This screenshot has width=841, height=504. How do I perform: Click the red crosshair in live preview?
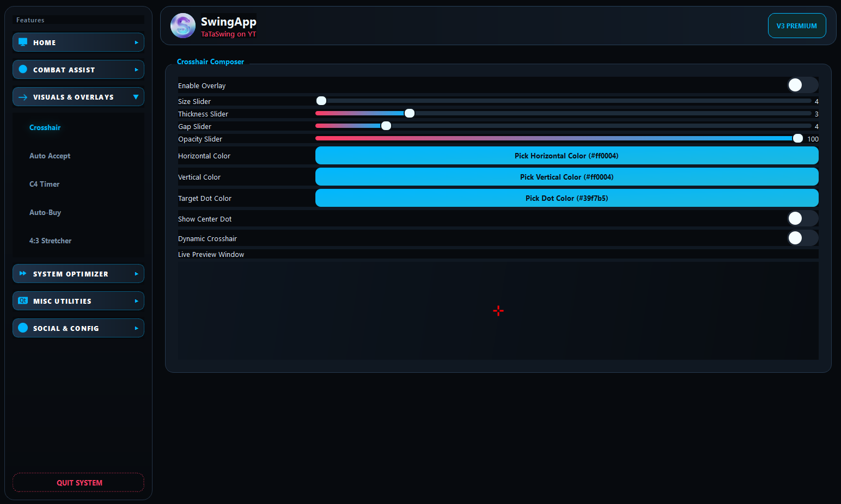coord(498,311)
